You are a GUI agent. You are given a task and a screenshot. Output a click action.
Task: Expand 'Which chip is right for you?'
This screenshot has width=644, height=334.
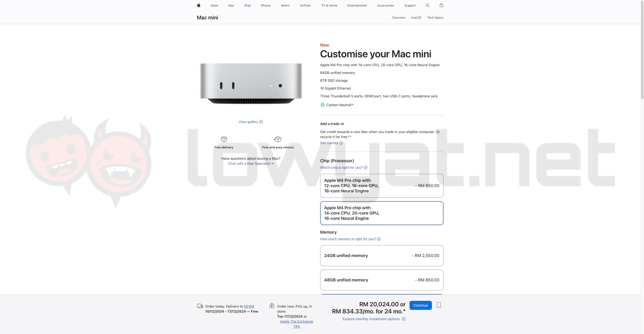(344, 167)
